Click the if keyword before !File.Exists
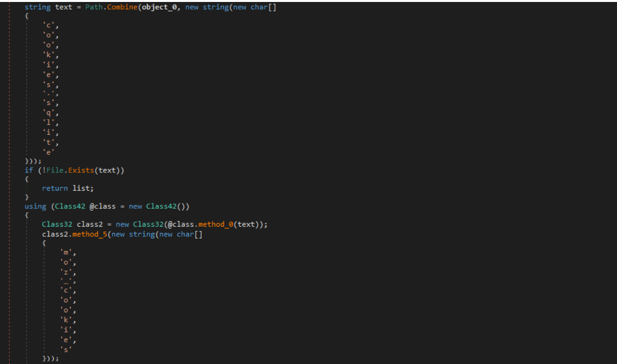The image size is (617, 364). pos(29,170)
